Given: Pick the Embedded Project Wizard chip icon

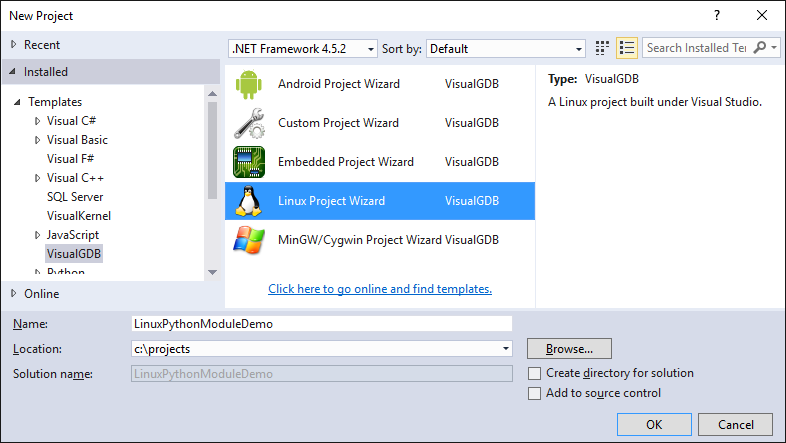Looking at the screenshot, I should point(249,162).
